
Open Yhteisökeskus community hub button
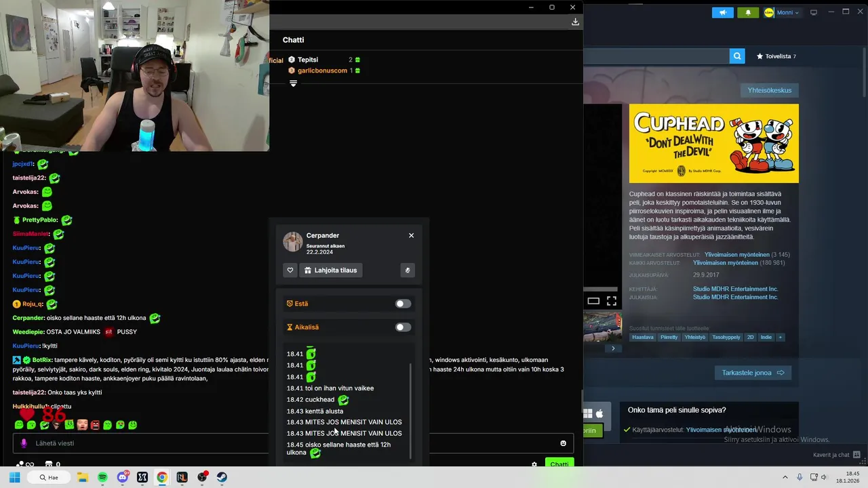point(770,90)
